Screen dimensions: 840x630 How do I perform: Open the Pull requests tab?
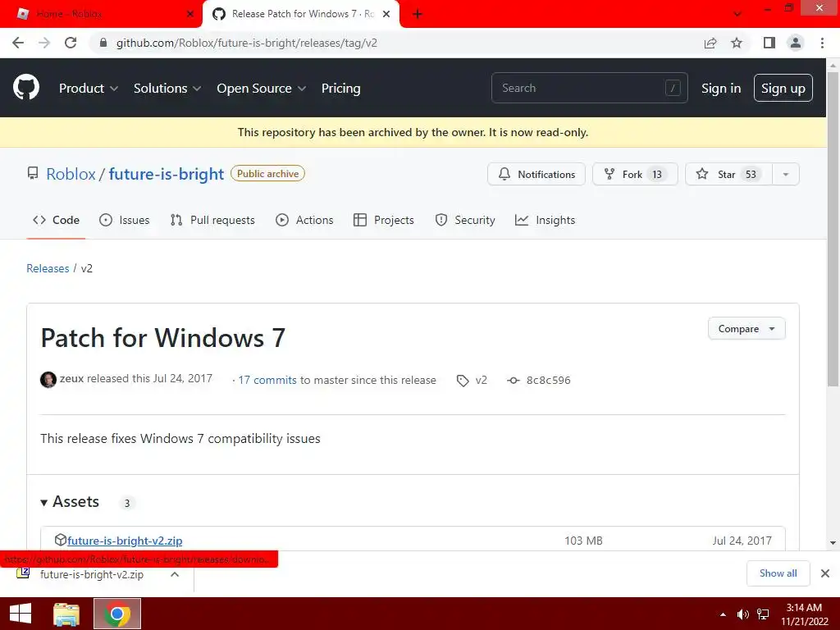click(x=212, y=220)
